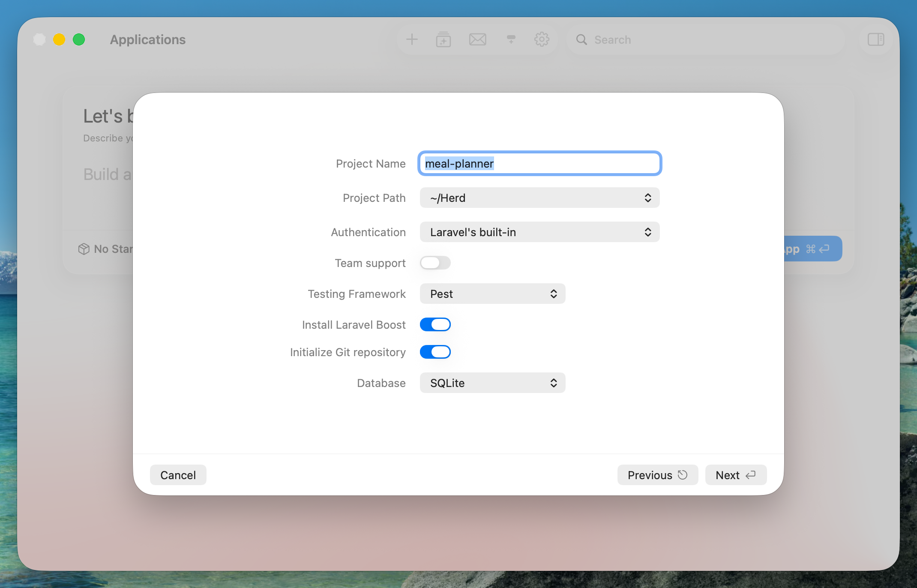Click the add-collection stack icon in toolbar
Image resolution: width=917 pixels, height=588 pixels.
tap(444, 39)
